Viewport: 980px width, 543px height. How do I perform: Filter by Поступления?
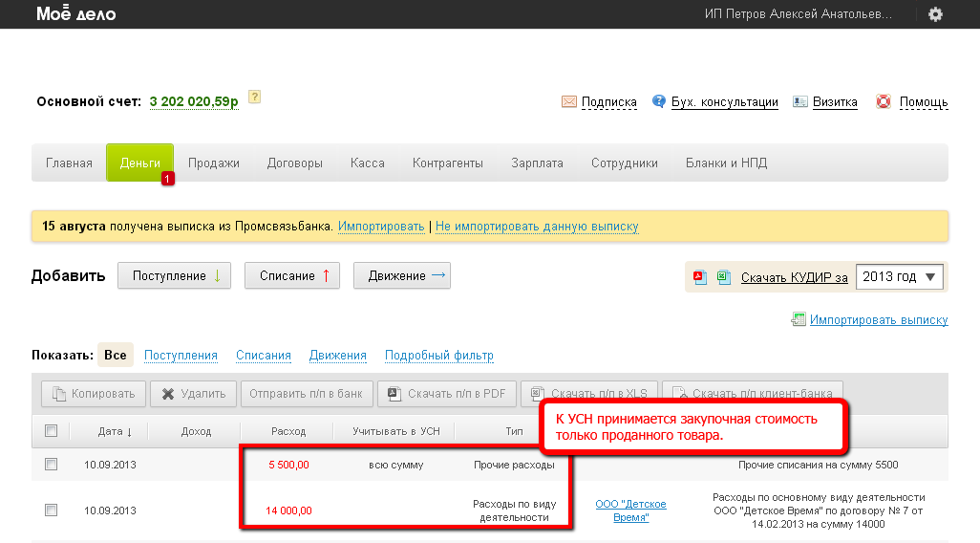point(181,356)
